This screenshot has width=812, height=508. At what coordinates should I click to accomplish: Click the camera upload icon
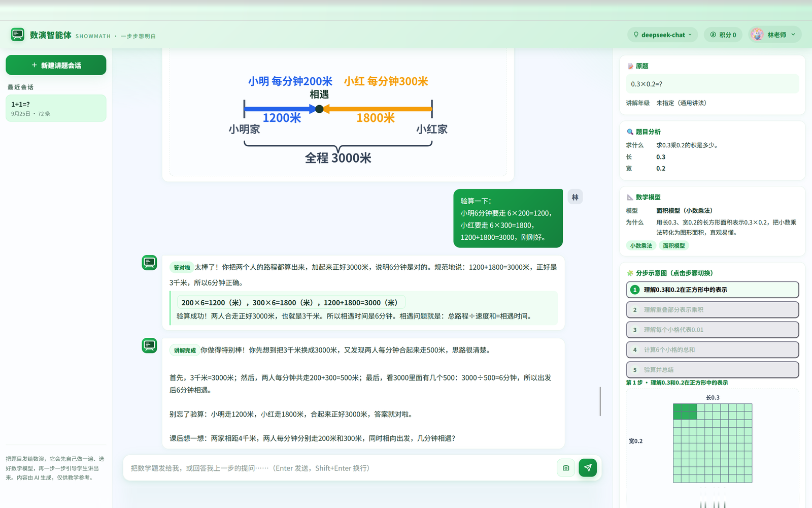point(566,468)
